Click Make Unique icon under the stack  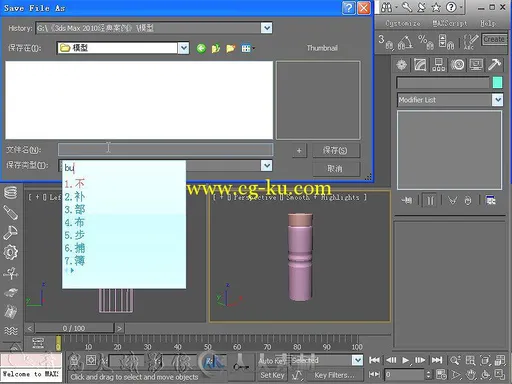pyautogui.click(x=452, y=200)
